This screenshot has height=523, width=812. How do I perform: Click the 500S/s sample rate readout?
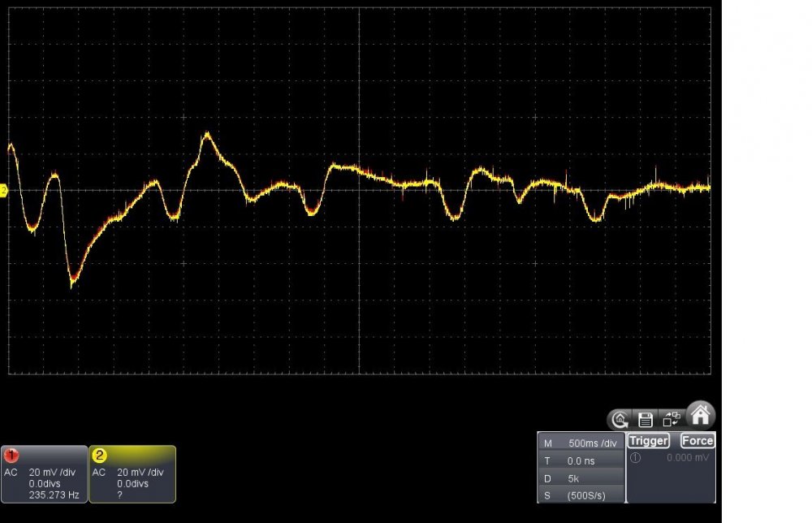pos(585,495)
